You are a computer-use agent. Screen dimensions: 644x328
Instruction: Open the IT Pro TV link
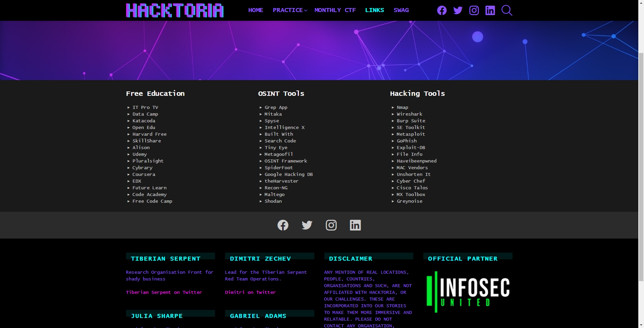(x=145, y=107)
